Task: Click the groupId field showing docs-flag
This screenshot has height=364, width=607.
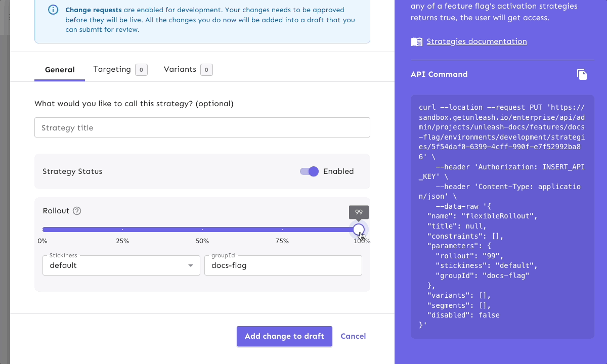Action: click(x=283, y=265)
